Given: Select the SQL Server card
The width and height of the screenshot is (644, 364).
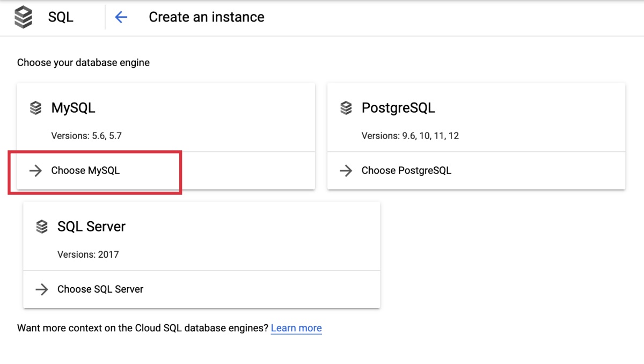Looking at the screenshot, I should [201, 236].
